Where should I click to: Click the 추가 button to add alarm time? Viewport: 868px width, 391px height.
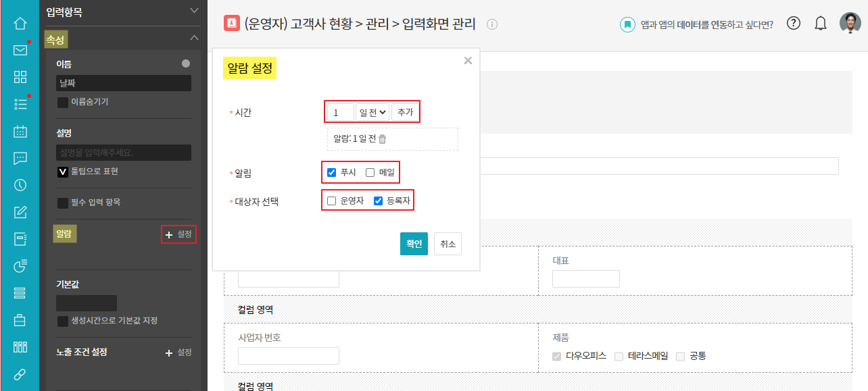coord(406,112)
